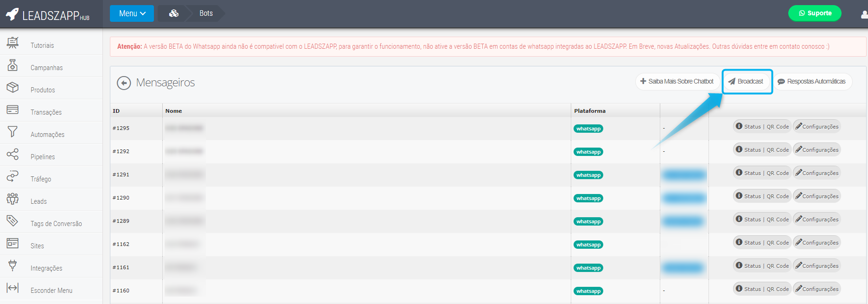The width and height of the screenshot is (868, 304).
Task: Click the LeadsZapp rocket logo icon
Action: [13, 14]
